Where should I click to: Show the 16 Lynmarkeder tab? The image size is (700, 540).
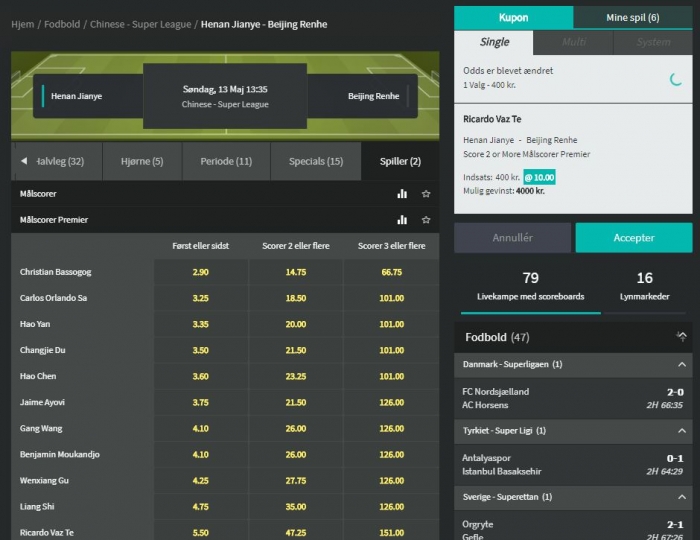pos(644,287)
